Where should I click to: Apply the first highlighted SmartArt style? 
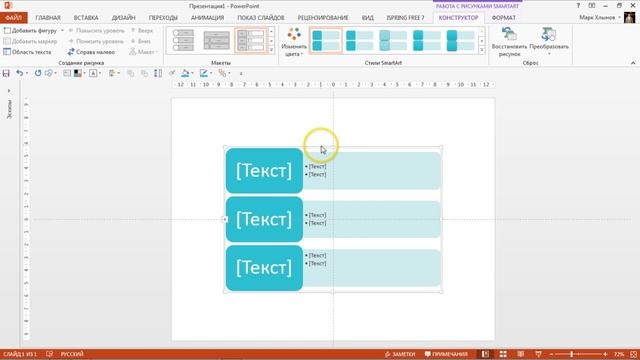(325, 40)
